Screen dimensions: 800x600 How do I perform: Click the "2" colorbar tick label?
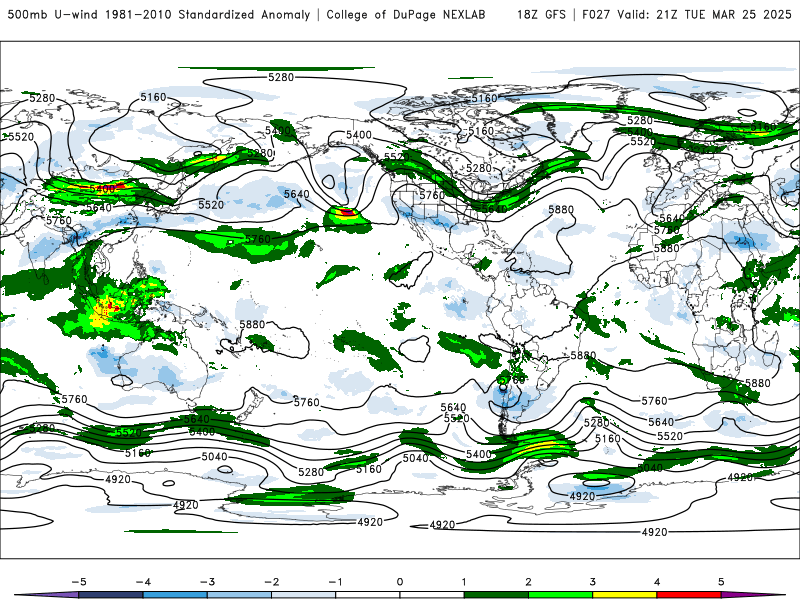pos(529,582)
